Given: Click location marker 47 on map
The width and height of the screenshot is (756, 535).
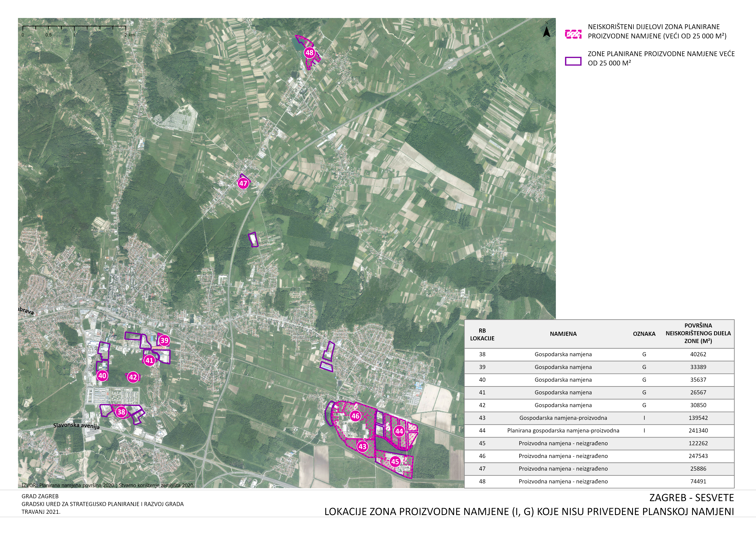Looking at the screenshot, I should coord(243,183).
